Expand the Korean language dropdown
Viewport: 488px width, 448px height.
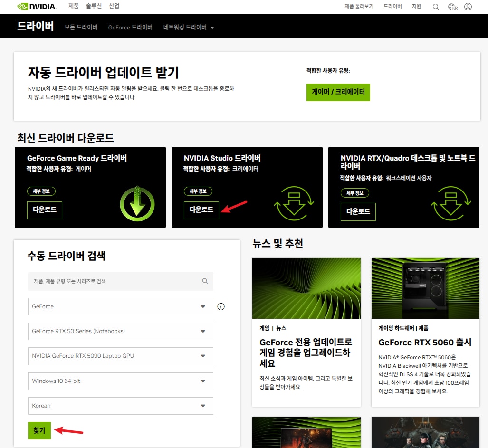120,406
